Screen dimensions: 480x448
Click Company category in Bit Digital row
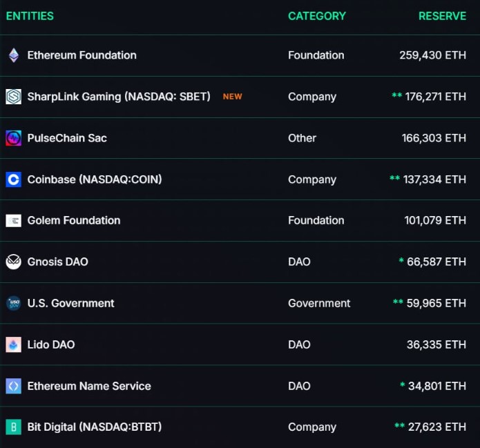click(312, 427)
